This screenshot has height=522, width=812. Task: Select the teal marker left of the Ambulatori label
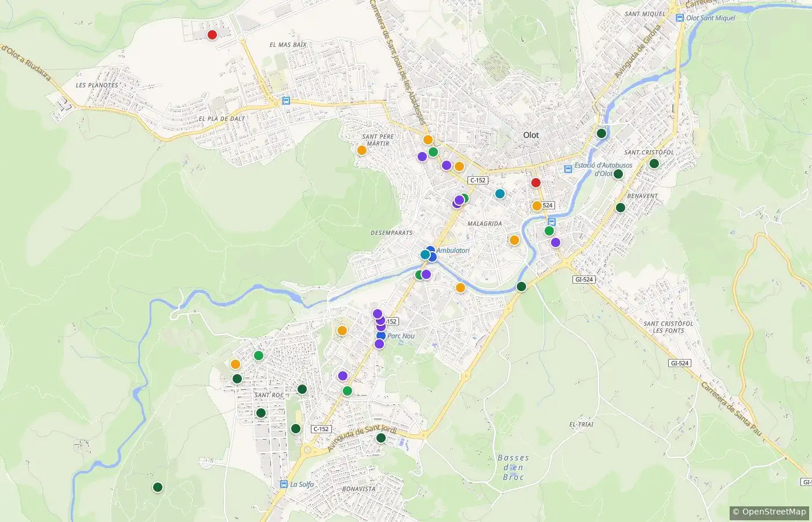425,255
